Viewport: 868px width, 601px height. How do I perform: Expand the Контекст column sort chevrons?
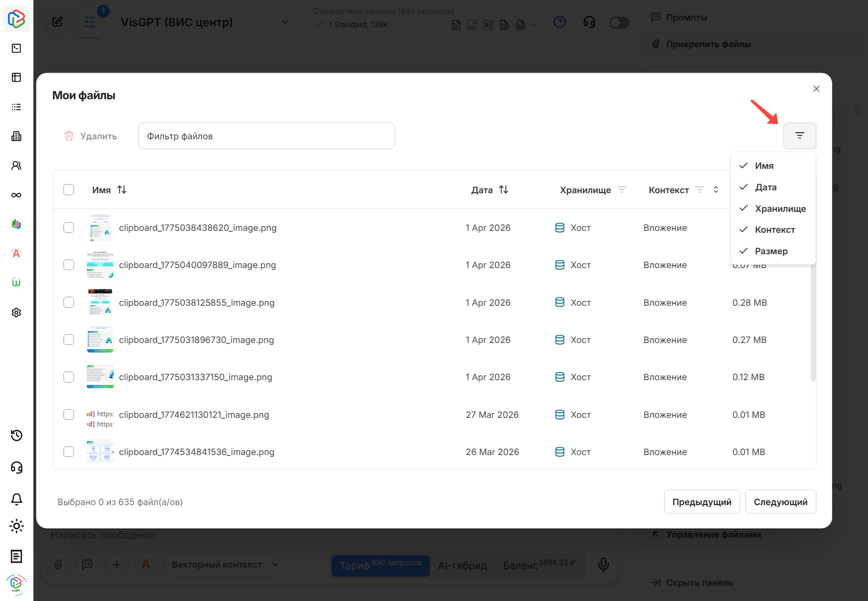(716, 190)
